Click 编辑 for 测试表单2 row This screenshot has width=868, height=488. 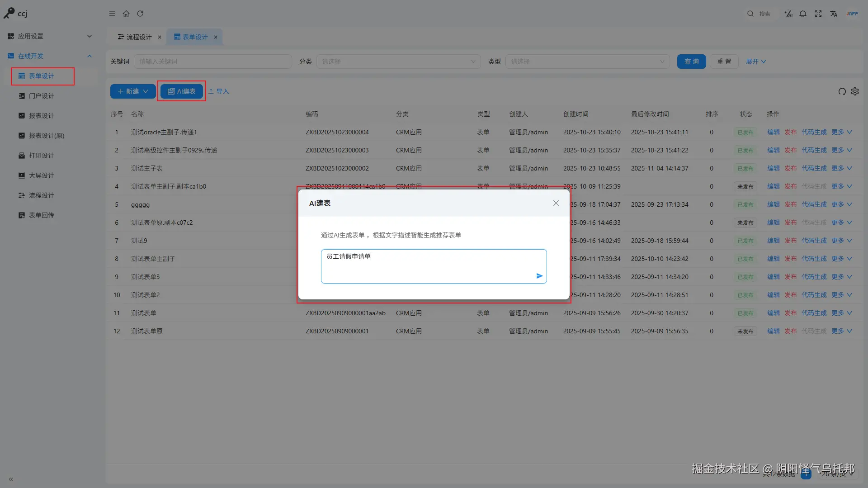pyautogui.click(x=774, y=295)
